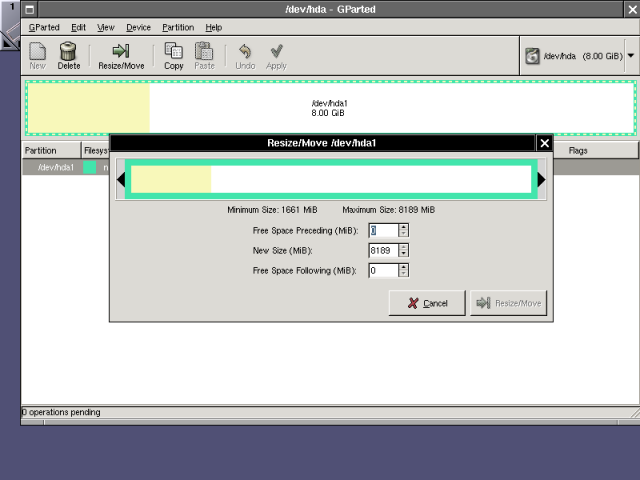Increase Free Space Following value

tap(403, 267)
